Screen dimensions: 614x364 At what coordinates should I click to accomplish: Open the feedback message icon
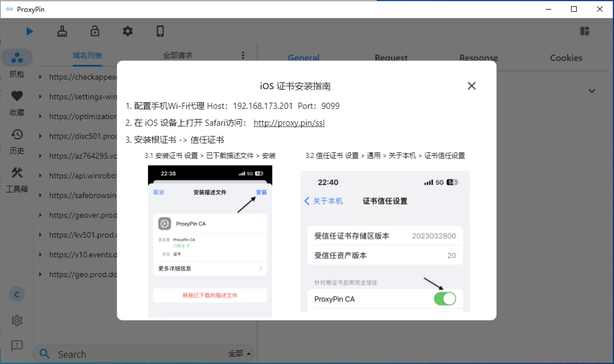point(17,345)
